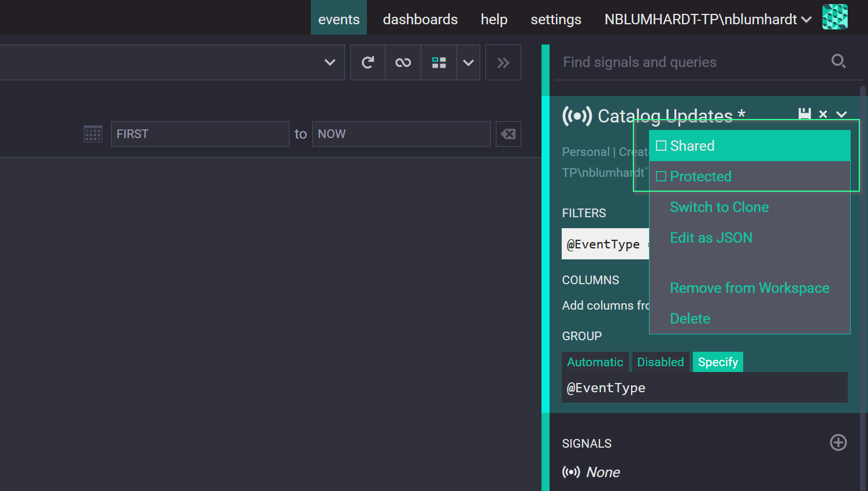Expand the query box dropdown chevron

pos(330,62)
